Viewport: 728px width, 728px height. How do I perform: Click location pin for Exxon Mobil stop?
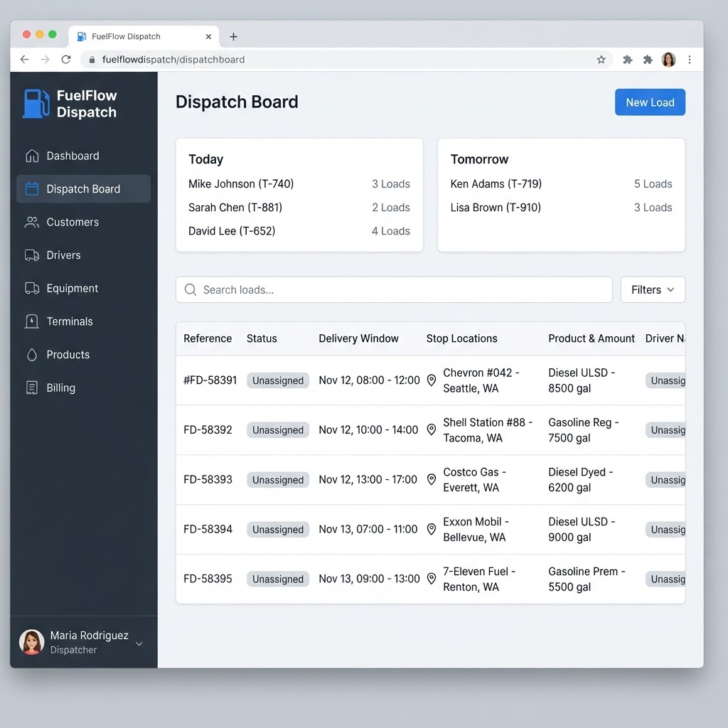point(432,529)
